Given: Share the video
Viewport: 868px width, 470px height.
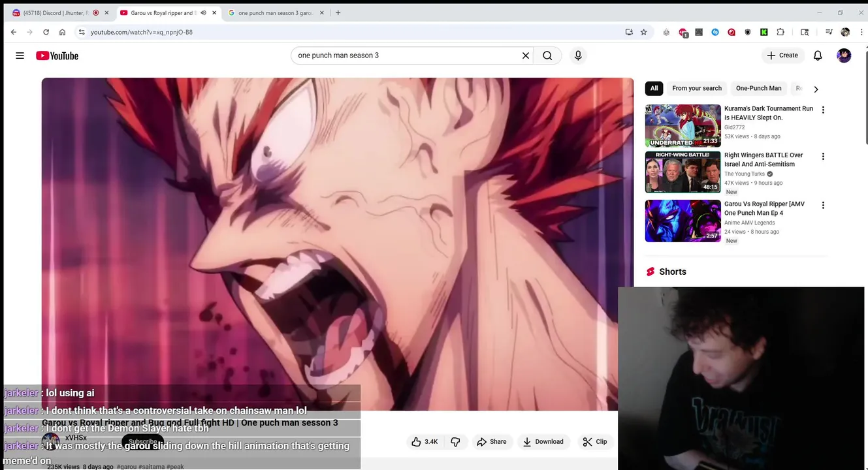Looking at the screenshot, I should 491,442.
